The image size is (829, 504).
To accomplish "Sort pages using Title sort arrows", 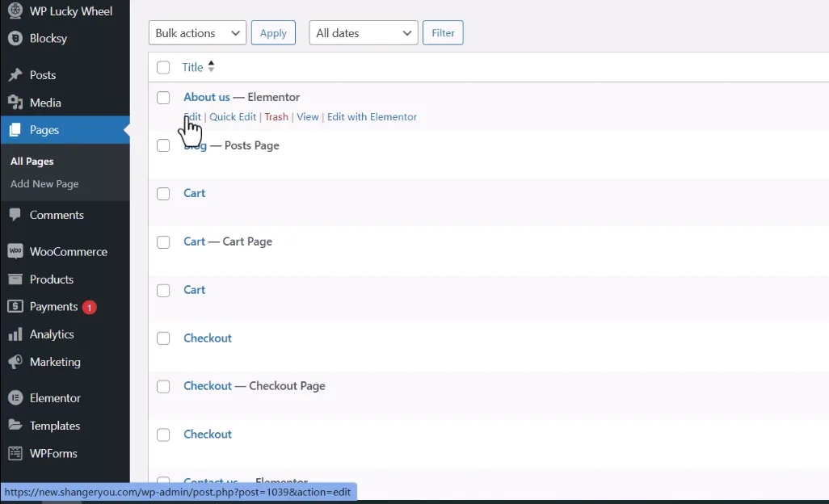I will [211, 66].
